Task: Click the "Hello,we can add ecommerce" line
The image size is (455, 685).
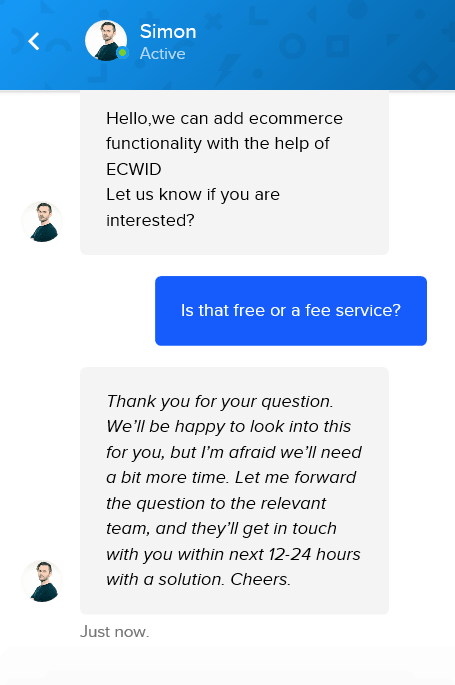Action: [x=224, y=118]
